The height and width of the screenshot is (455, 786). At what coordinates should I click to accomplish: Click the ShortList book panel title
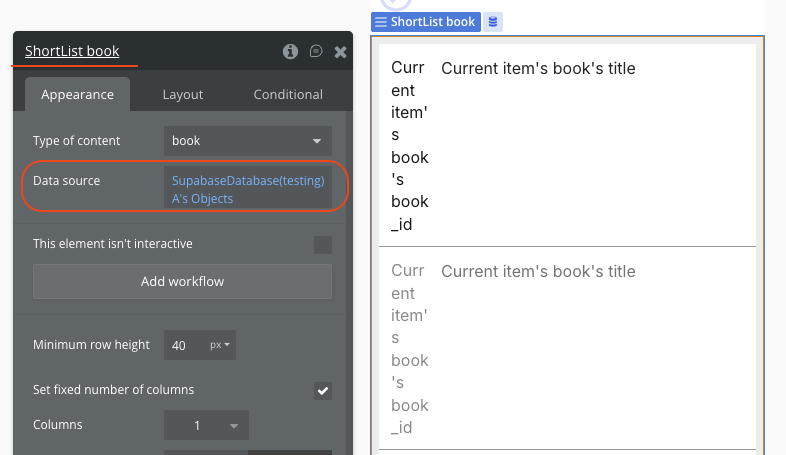coord(72,51)
